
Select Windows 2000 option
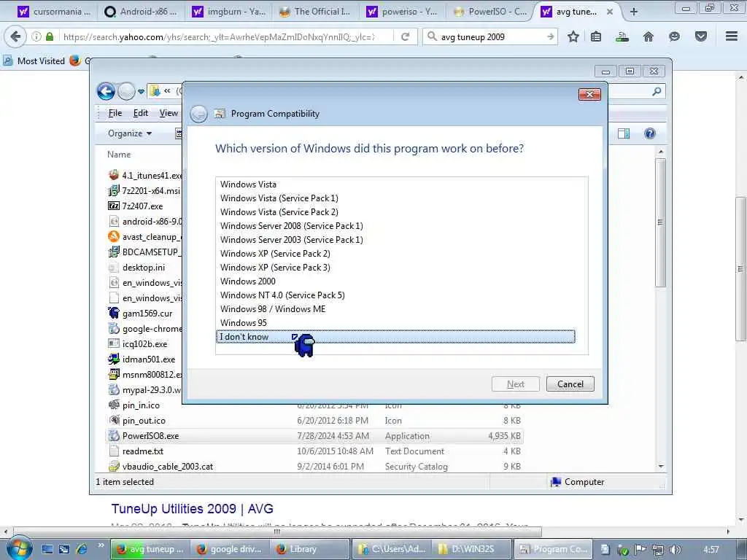click(x=248, y=281)
